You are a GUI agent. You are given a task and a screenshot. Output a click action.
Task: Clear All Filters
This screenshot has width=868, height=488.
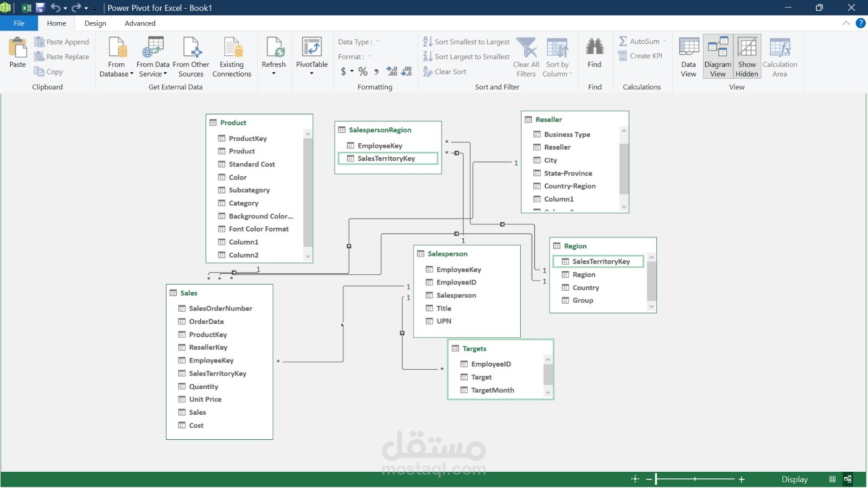pos(526,57)
